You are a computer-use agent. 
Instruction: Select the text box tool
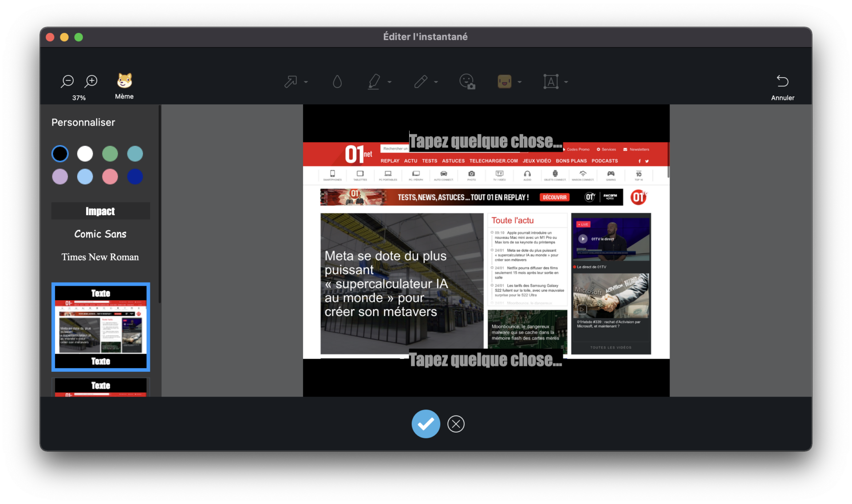(551, 82)
